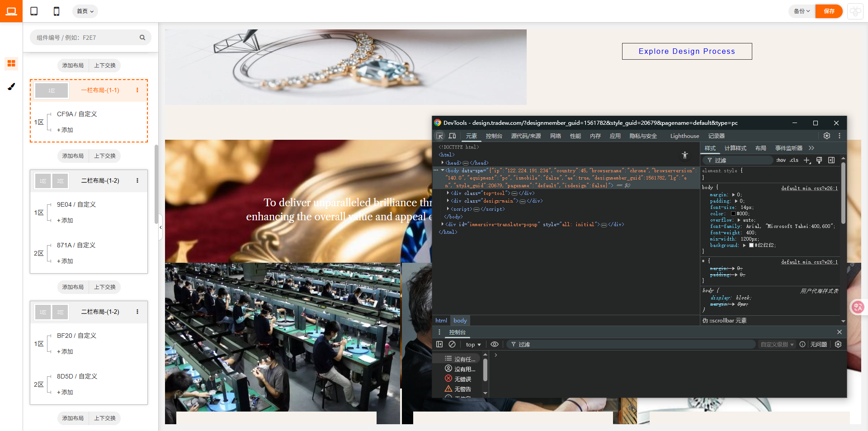The width and height of the screenshot is (868, 431).
Task: Switch to tablet preview mode
Action: point(34,11)
